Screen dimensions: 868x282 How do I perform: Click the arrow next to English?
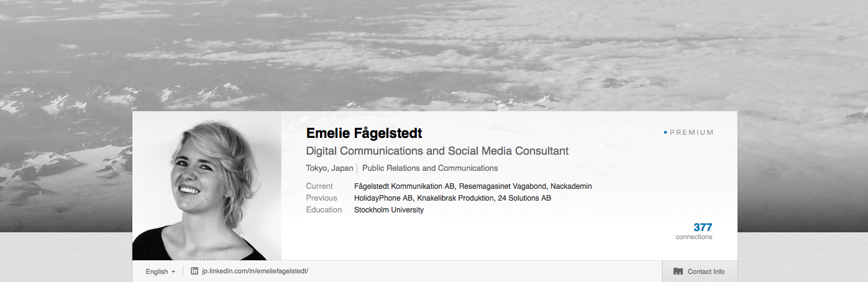(173, 272)
